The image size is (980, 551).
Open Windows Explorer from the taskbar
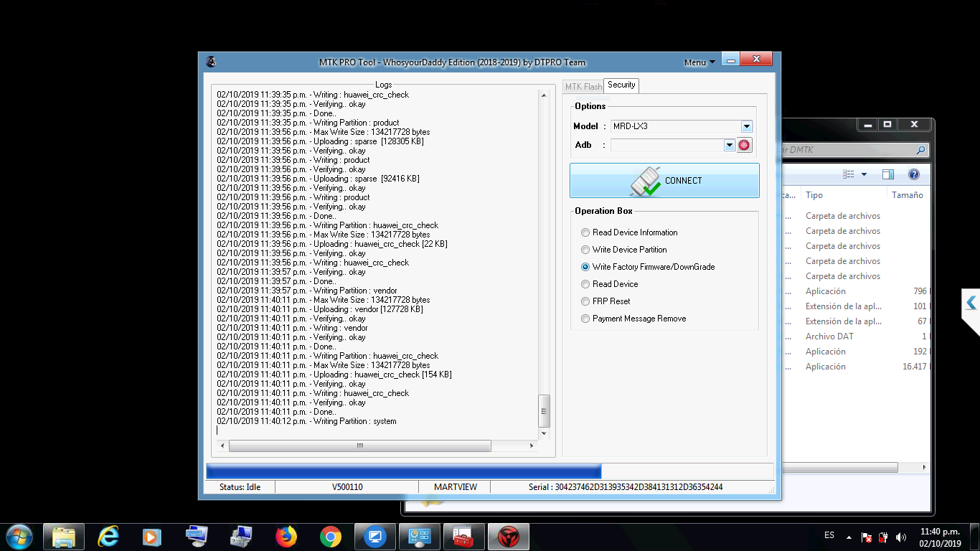click(64, 537)
